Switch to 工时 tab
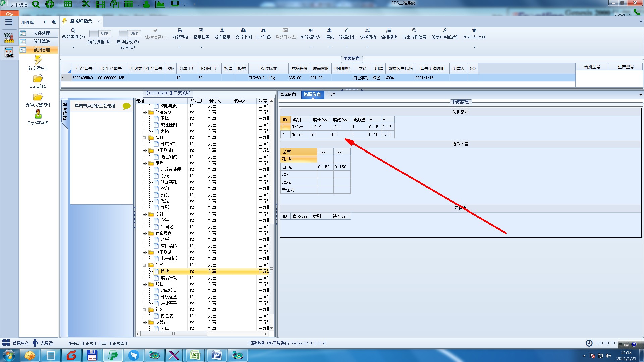Image resolution: width=644 pixels, height=362 pixels. (x=331, y=95)
